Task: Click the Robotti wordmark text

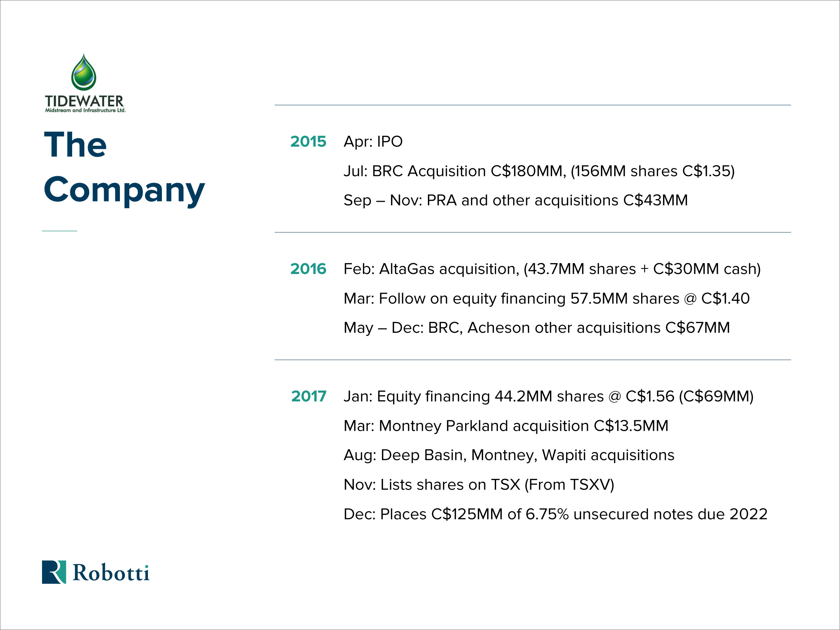Action: [111, 573]
